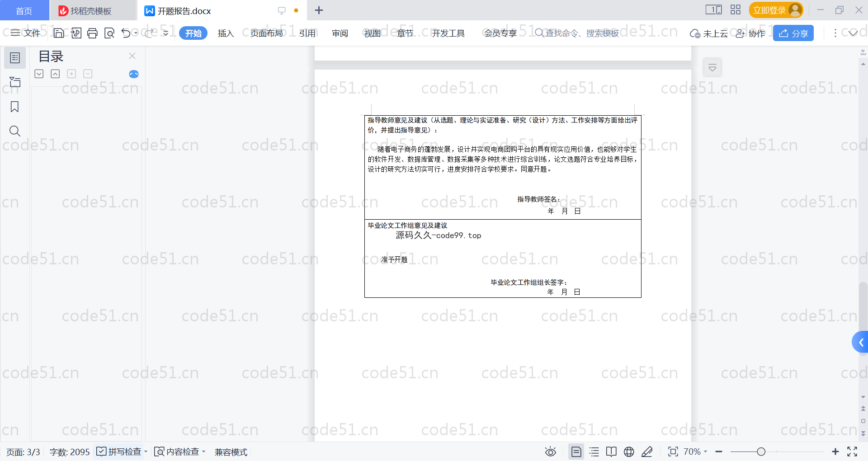The image size is (868, 461).
Task: Click the fit page zoom icon
Action: tap(673, 452)
